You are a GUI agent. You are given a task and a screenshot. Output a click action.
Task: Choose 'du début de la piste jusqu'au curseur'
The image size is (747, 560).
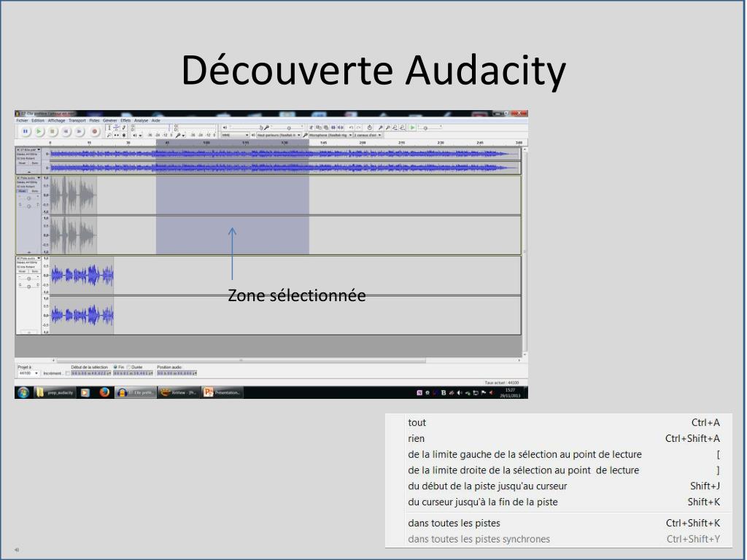(x=559, y=486)
